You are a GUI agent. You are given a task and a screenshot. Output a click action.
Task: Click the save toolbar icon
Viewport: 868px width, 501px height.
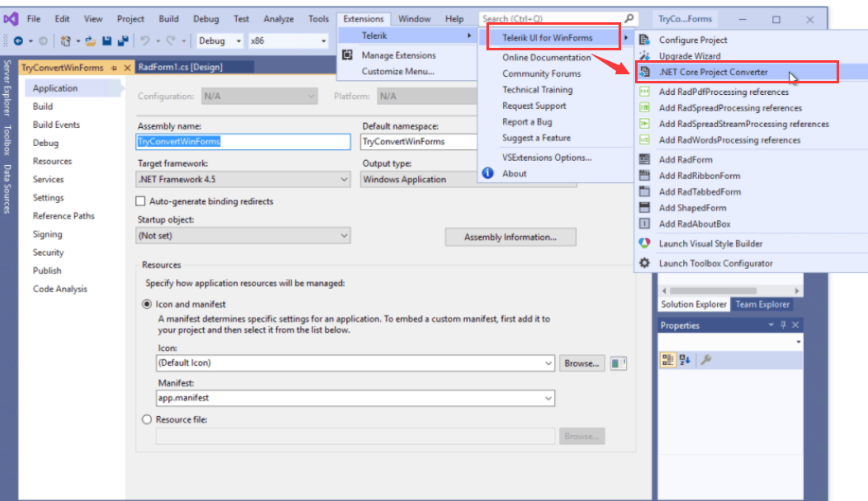point(107,41)
